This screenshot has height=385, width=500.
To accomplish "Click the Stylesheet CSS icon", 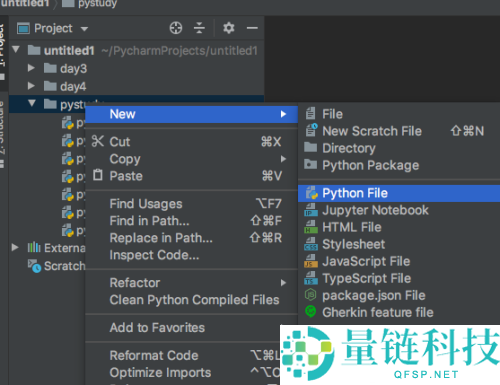I will pos(311,244).
